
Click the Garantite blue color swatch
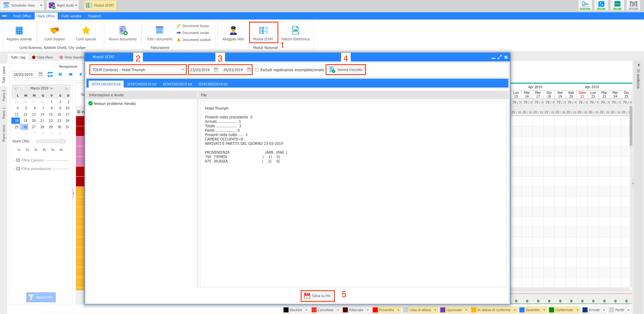point(522,310)
